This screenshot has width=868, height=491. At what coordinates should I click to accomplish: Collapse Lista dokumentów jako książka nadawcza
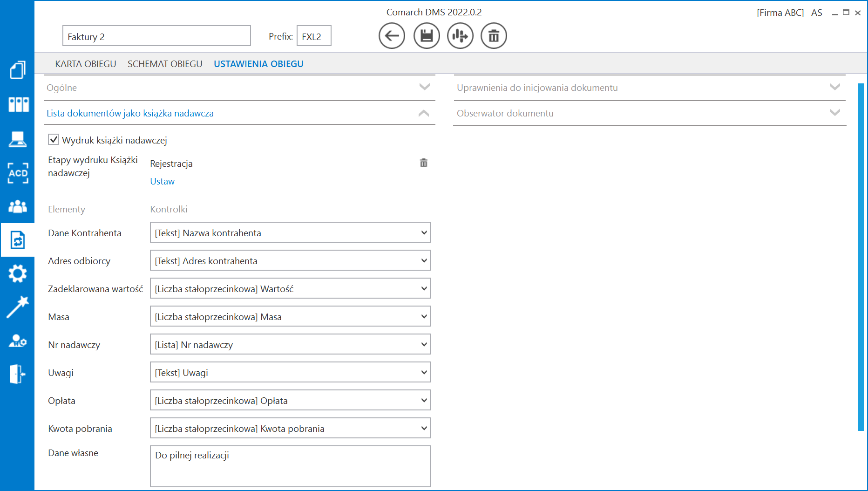(x=239, y=113)
